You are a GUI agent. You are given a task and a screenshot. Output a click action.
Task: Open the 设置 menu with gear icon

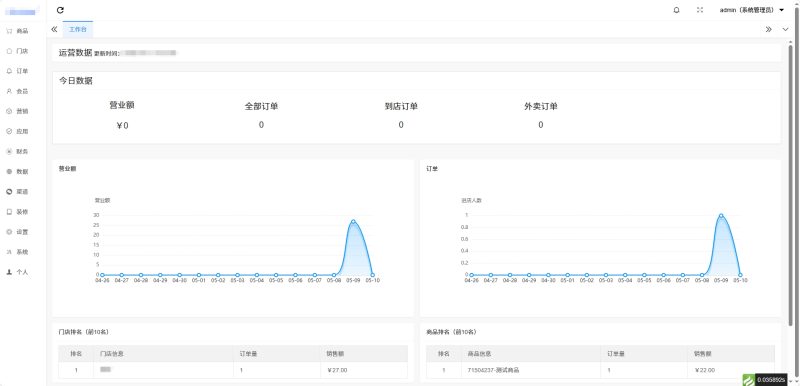[x=17, y=231]
